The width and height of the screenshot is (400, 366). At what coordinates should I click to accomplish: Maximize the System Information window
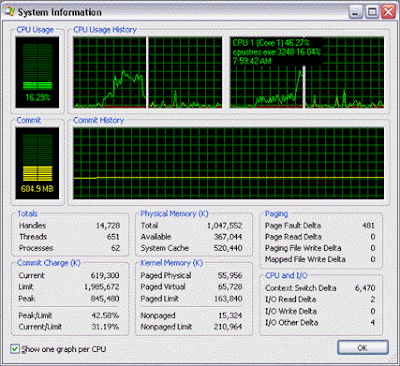coord(372,12)
